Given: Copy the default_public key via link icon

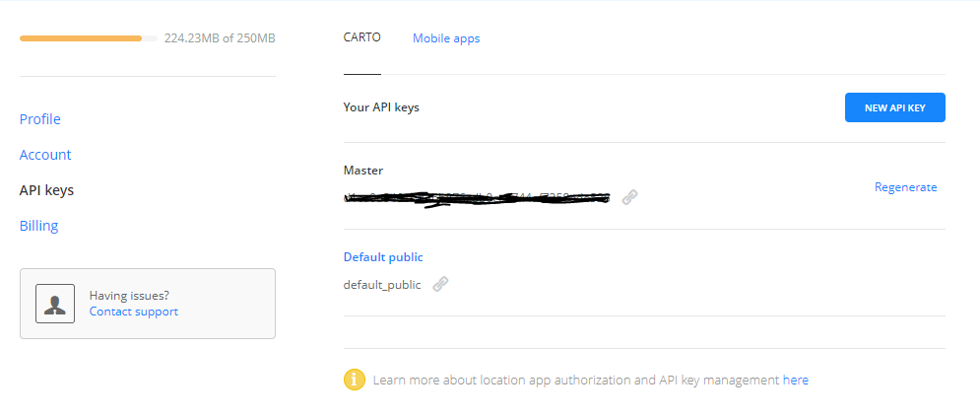Looking at the screenshot, I should [x=440, y=284].
